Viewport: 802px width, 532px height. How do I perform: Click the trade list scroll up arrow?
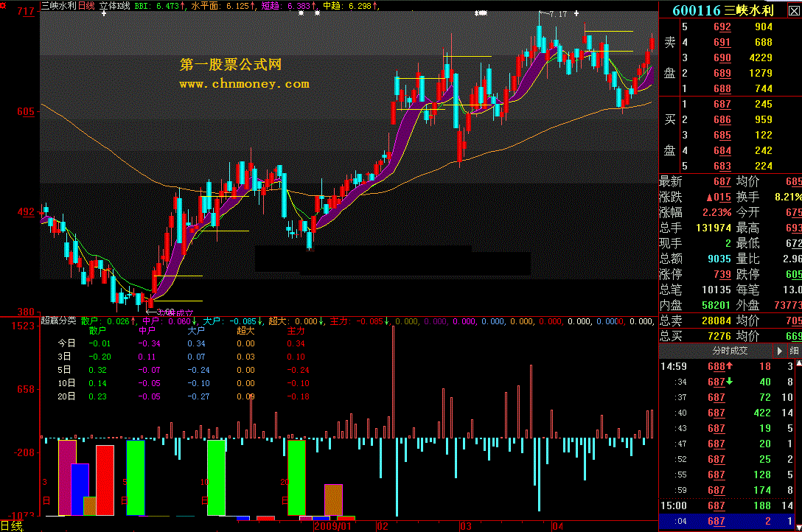click(x=799, y=363)
